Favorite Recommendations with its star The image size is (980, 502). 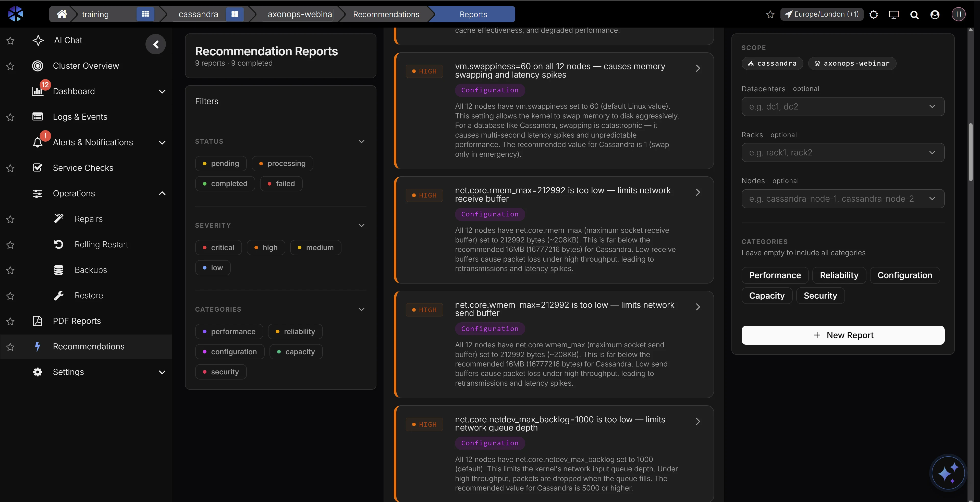10,347
